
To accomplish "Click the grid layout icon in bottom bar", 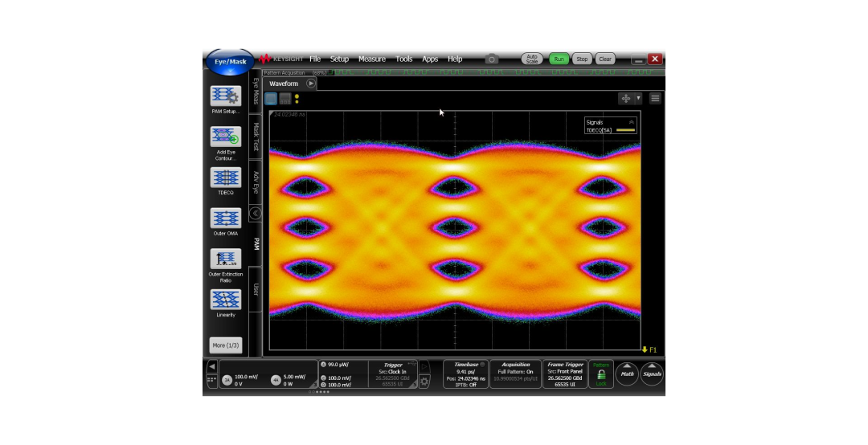I will point(211,380).
